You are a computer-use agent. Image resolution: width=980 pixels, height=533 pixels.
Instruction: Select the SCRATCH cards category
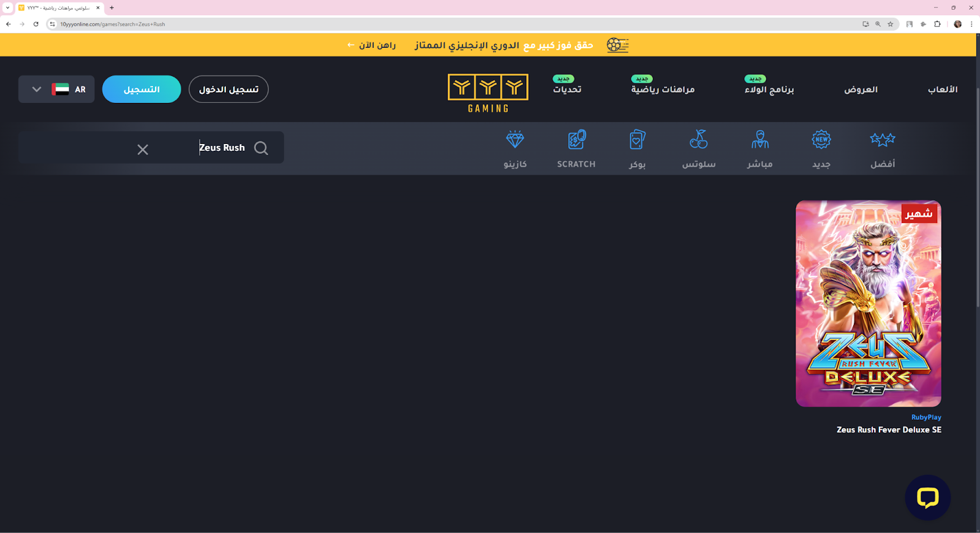pyautogui.click(x=576, y=149)
